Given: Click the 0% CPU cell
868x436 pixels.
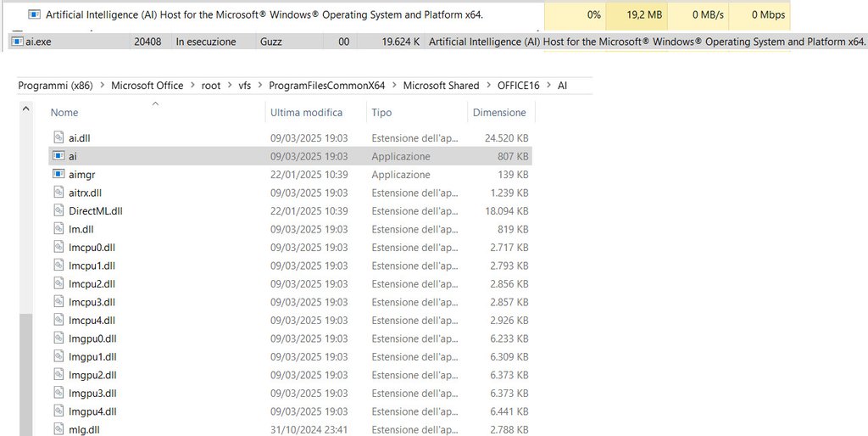Looking at the screenshot, I should [576, 15].
